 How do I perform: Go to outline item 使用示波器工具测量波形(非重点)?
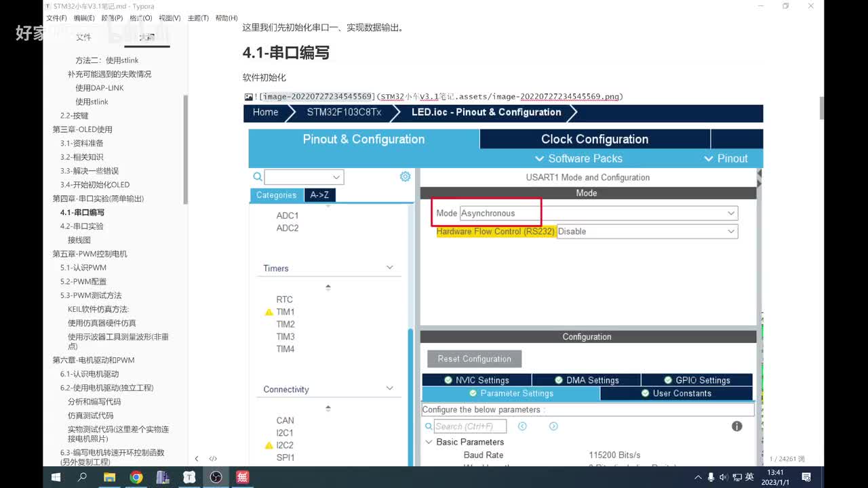coord(118,341)
